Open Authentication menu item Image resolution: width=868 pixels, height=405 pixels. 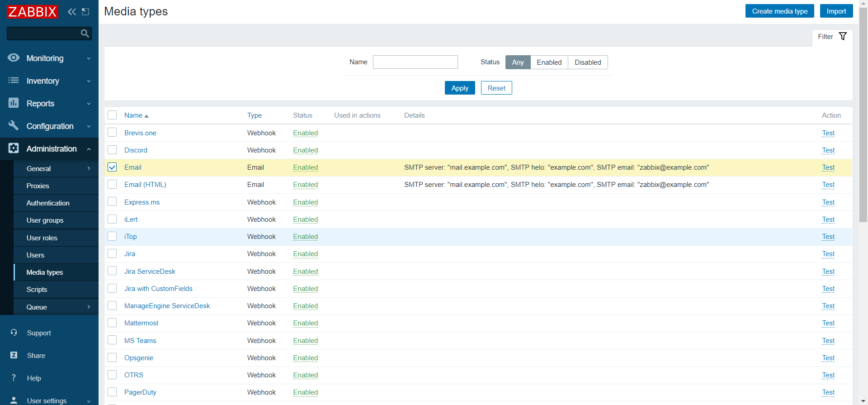point(56,203)
